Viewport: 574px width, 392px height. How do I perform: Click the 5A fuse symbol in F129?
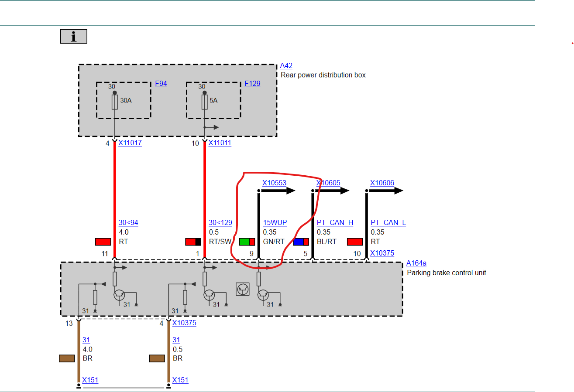(204, 103)
